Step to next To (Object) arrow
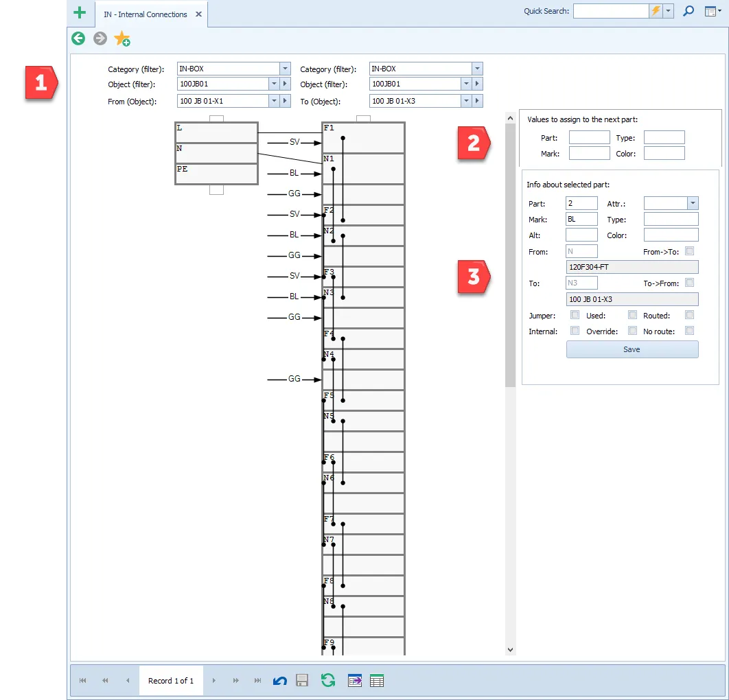 click(x=477, y=101)
